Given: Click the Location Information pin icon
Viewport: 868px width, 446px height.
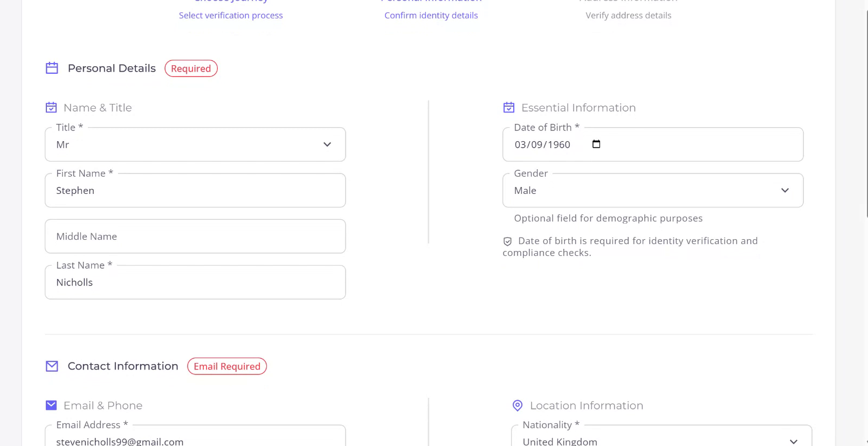Looking at the screenshot, I should 517,406.
